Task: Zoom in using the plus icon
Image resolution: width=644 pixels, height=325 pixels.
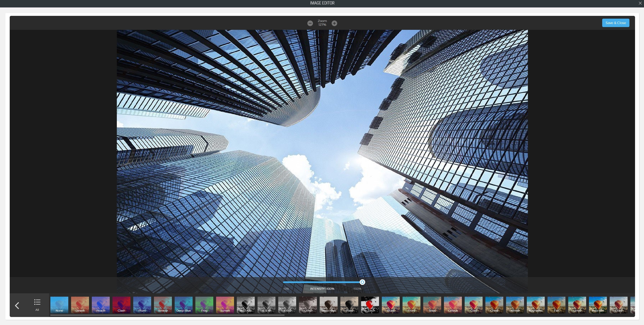Action: (334, 23)
